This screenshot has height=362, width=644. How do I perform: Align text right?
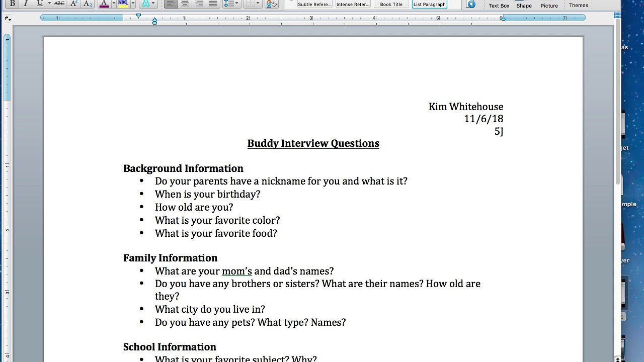[x=199, y=4]
